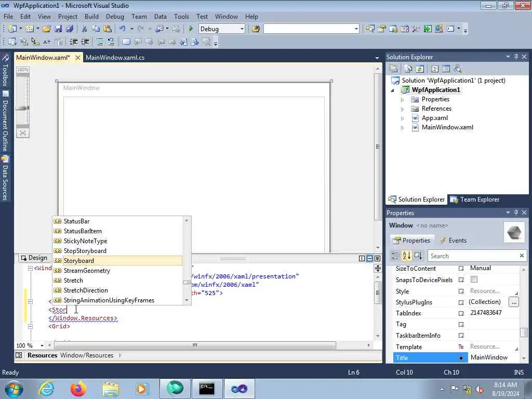Open the 100 % zoom dropdown
The image size is (532, 399).
(42, 345)
